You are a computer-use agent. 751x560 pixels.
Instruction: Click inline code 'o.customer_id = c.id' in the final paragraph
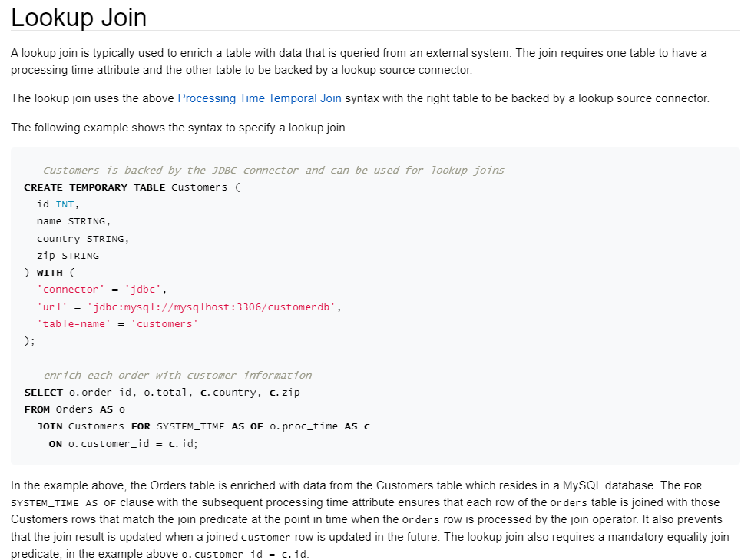point(244,555)
